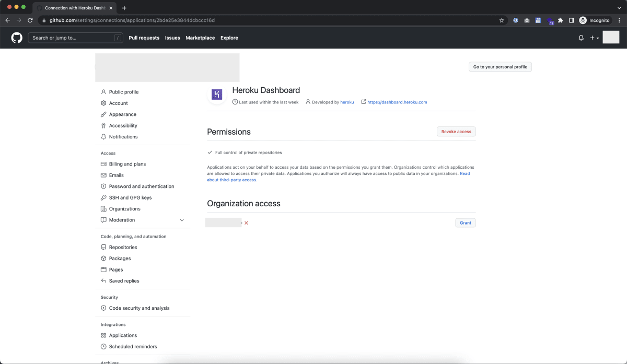Open Pull requests in top navigation
The width and height of the screenshot is (627, 364).
point(144,38)
